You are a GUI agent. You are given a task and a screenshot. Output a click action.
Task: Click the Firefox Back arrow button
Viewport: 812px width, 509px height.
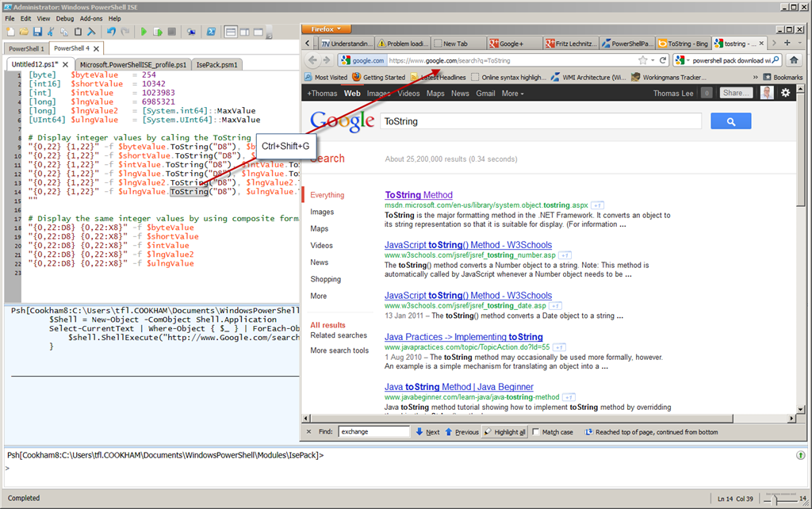coord(312,60)
